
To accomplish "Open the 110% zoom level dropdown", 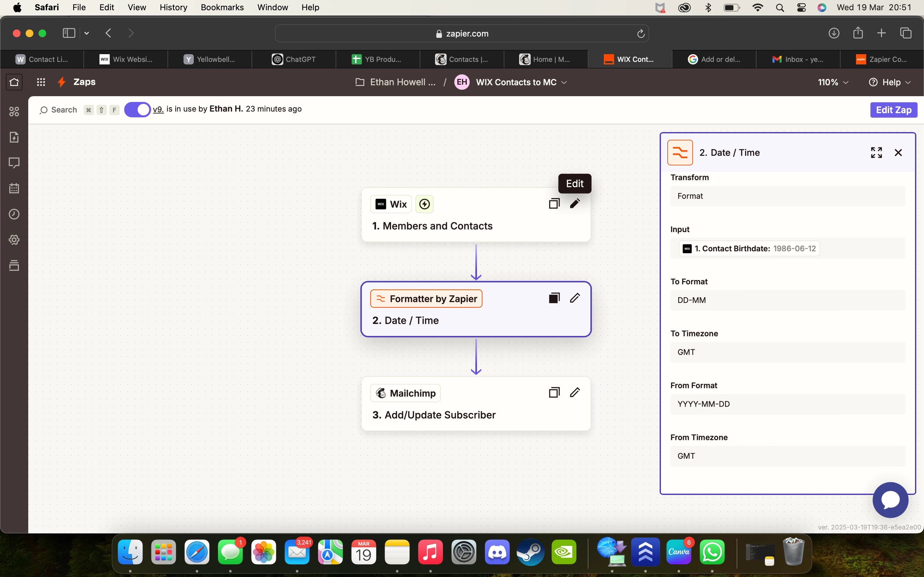I will (x=833, y=82).
